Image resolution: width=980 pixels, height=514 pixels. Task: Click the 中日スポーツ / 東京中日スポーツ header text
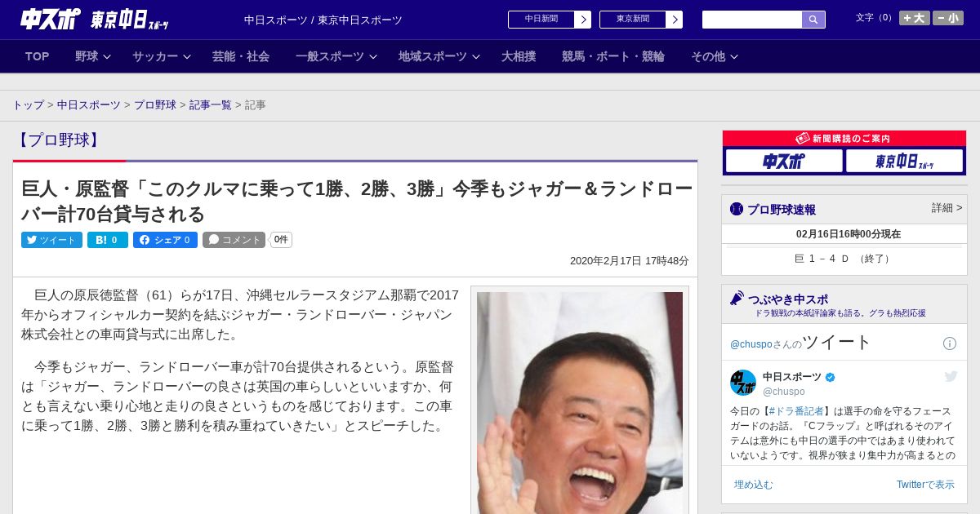tap(323, 20)
